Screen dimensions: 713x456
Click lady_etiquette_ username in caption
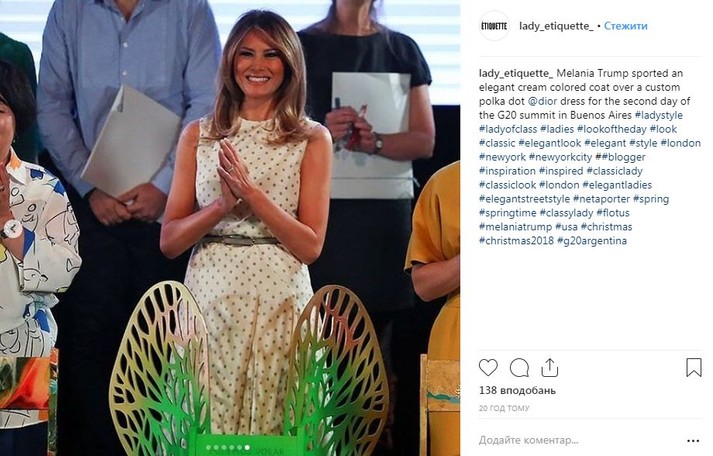516,73
